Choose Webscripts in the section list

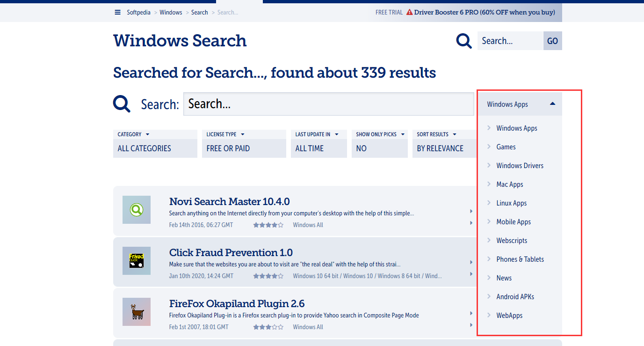pyautogui.click(x=512, y=241)
